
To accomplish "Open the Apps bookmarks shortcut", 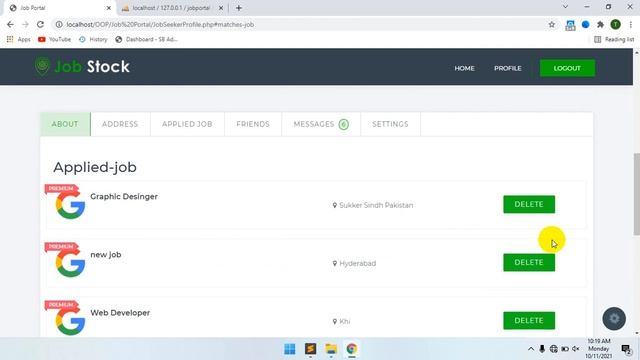I will pos(19,39).
